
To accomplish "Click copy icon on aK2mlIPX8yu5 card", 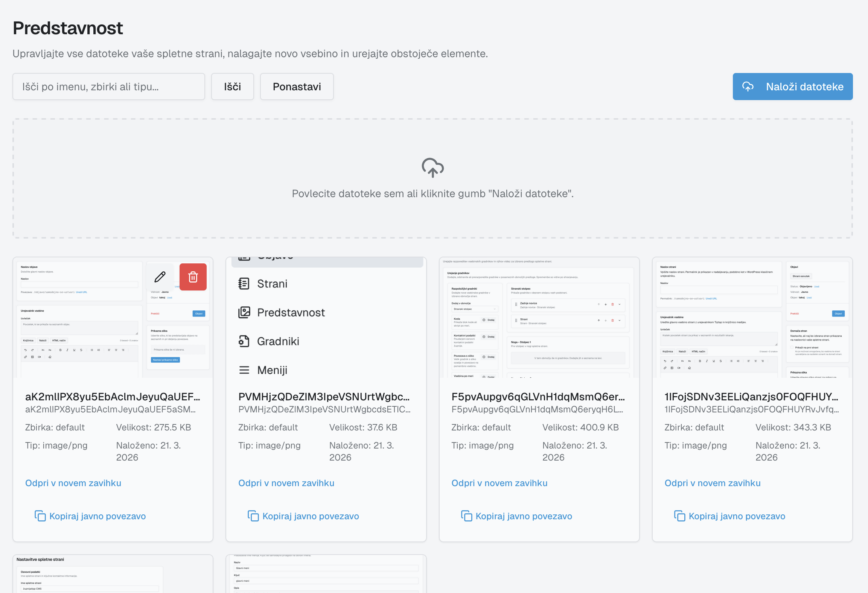I will tap(40, 516).
